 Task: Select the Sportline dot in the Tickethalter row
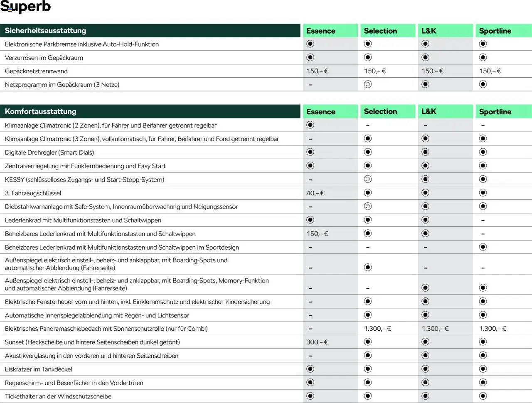(x=483, y=396)
